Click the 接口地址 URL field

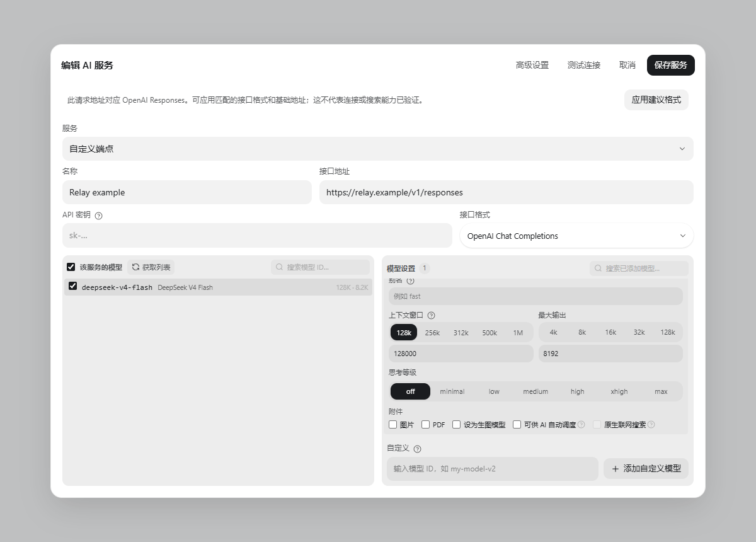(x=507, y=192)
